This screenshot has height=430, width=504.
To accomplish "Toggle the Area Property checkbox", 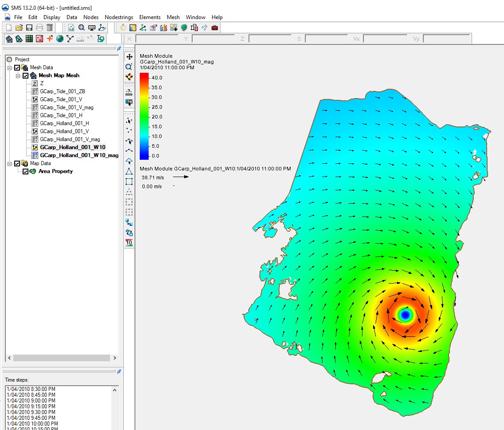I will coord(25,171).
